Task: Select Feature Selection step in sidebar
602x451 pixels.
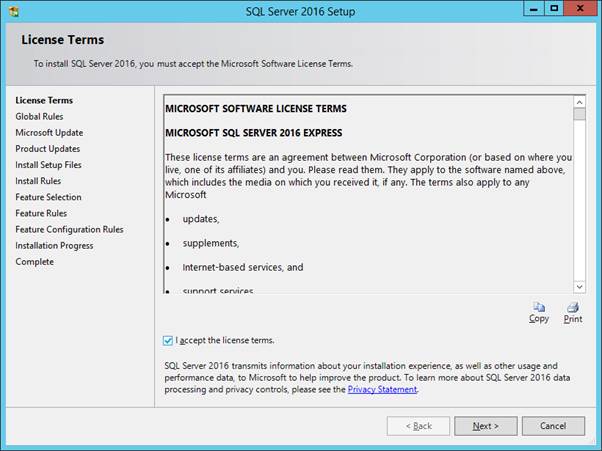Action: 48,197
